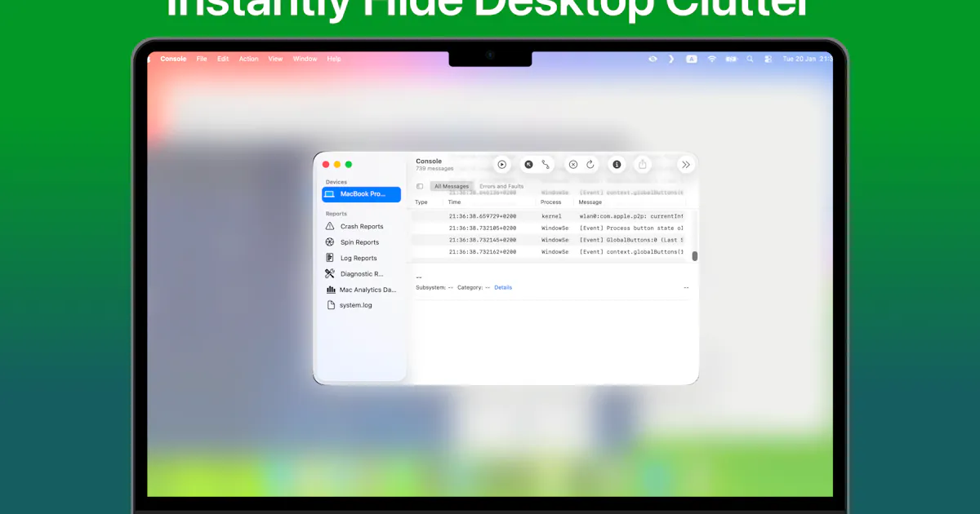Click the battery status icon
This screenshot has width=980, height=514.
click(731, 59)
